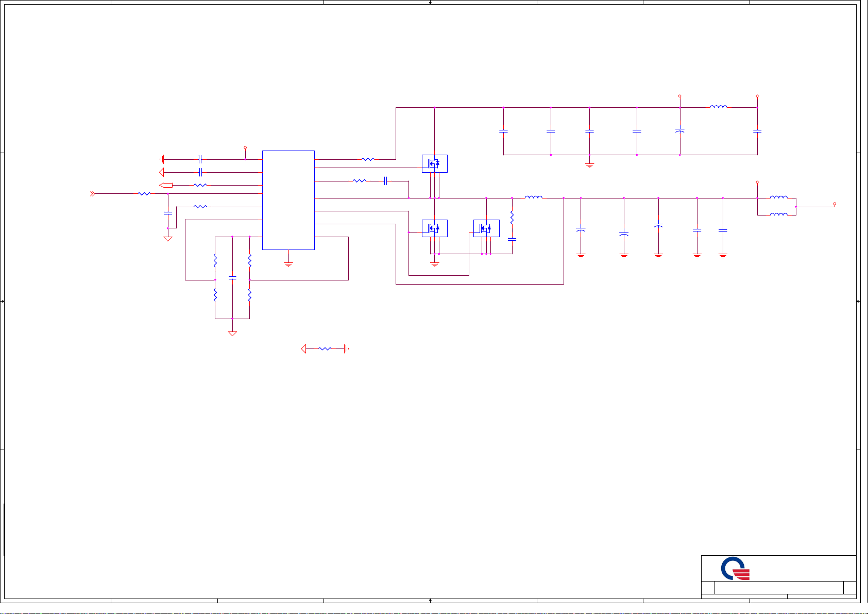This screenshot has height=614, width=868.
Task: Click the company logo in the title block
Action: [x=735, y=569]
